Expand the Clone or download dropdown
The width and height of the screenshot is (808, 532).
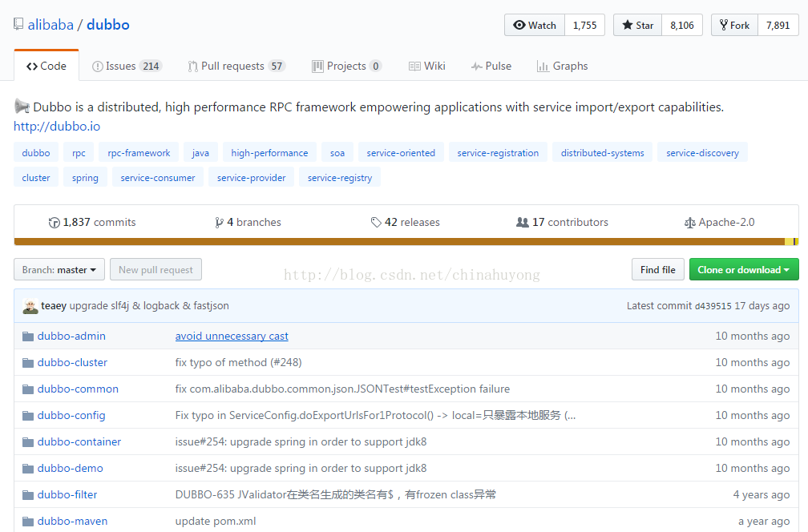[744, 269]
